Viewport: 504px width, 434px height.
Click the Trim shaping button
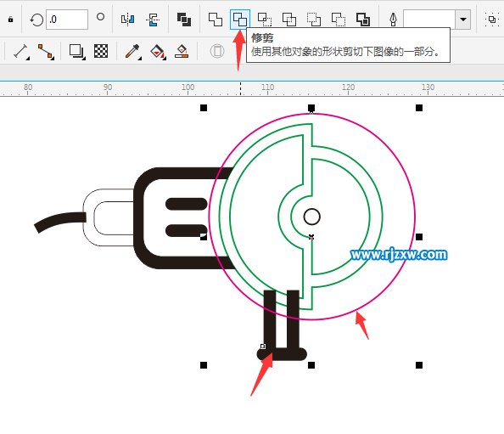point(240,20)
